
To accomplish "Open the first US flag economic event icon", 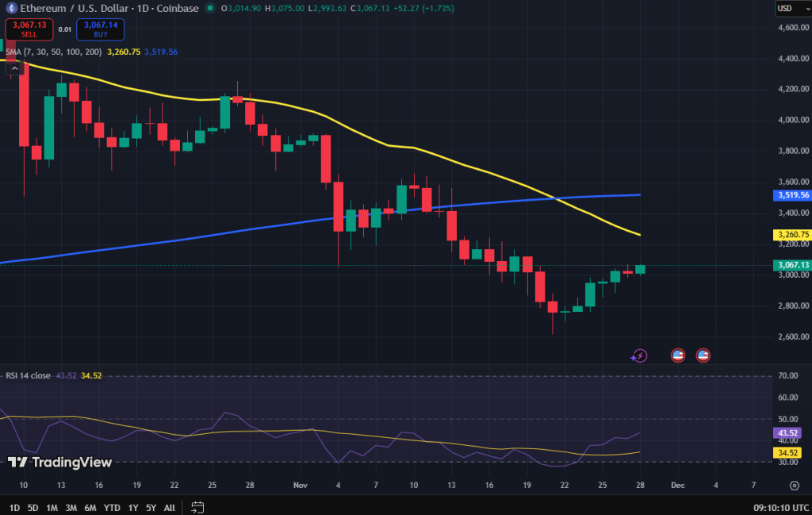I will tap(678, 355).
